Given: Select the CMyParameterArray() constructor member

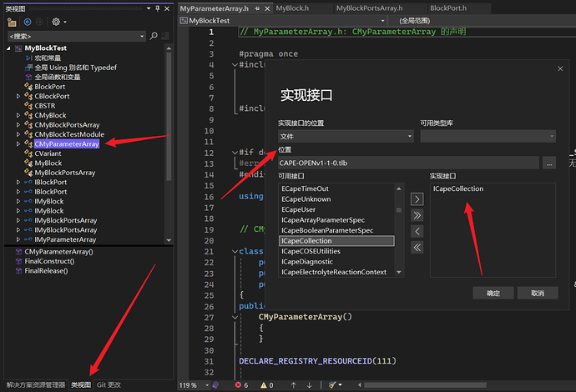Looking at the screenshot, I should click(58, 252).
